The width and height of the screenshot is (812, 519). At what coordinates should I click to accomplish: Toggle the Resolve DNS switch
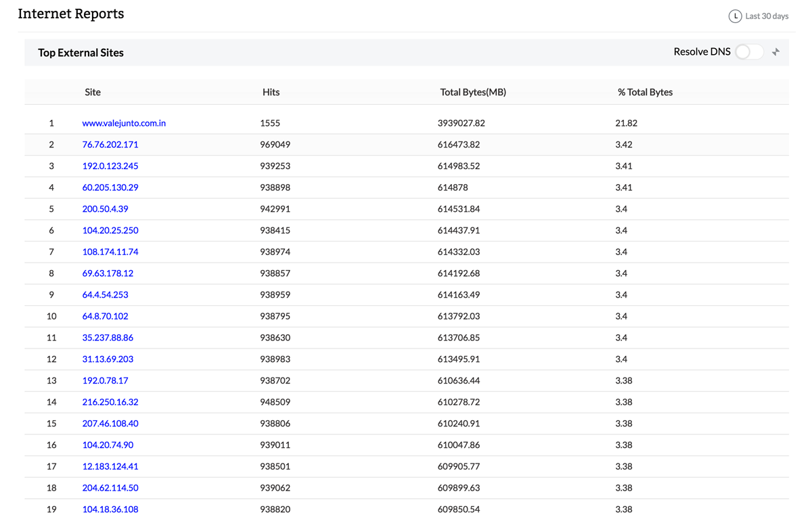pos(749,52)
